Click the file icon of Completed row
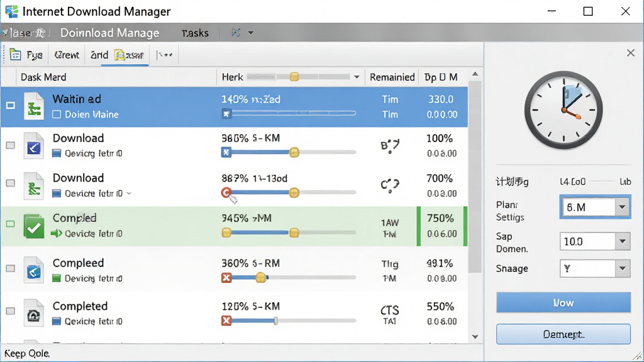Screen dimensions: 644x362 point(34,314)
